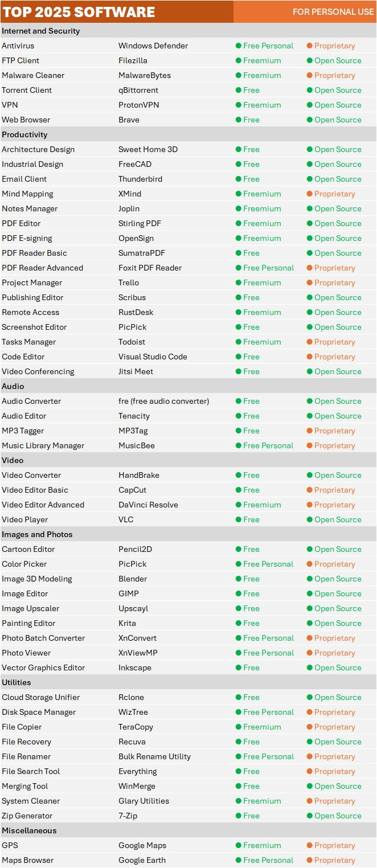Click the Utilities section header
This screenshot has height=868, width=377.
coord(17,682)
